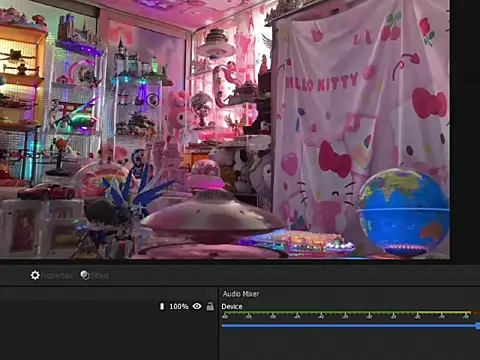Toggle the source lock padlock
The width and height of the screenshot is (480, 360).
click(x=210, y=306)
